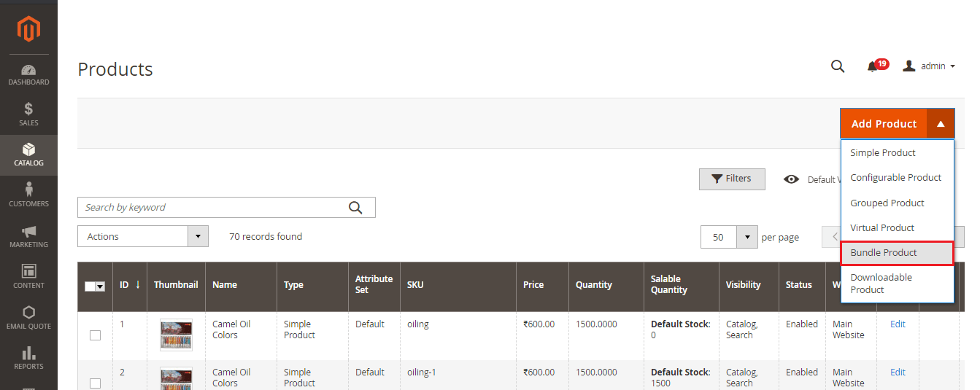Click the Products page heading
This screenshot has height=390, width=980.
(115, 69)
